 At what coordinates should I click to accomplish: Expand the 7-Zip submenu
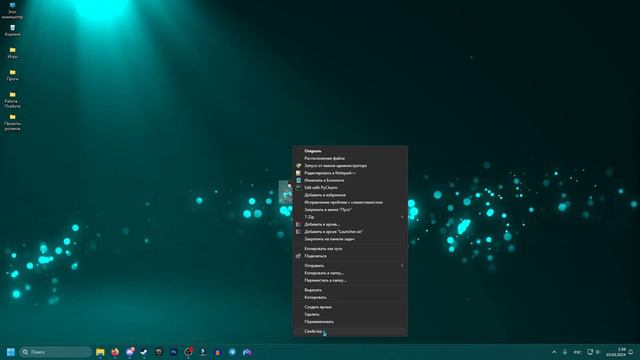350,217
